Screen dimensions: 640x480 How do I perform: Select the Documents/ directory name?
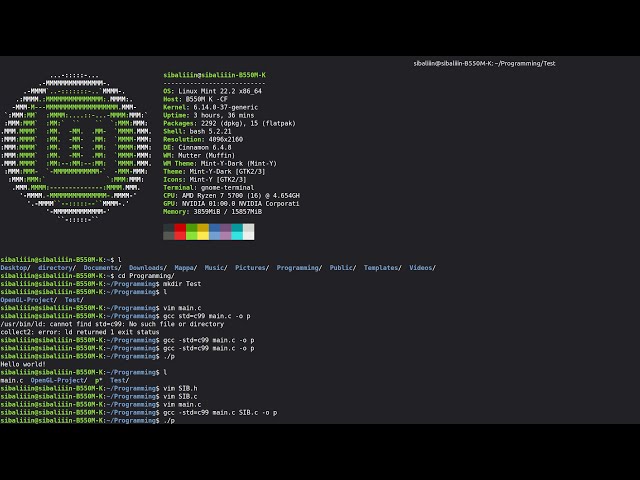102,268
